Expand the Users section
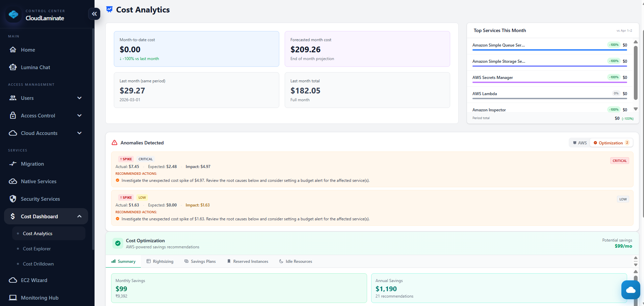The image size is (644, 306). pos(46,98)
